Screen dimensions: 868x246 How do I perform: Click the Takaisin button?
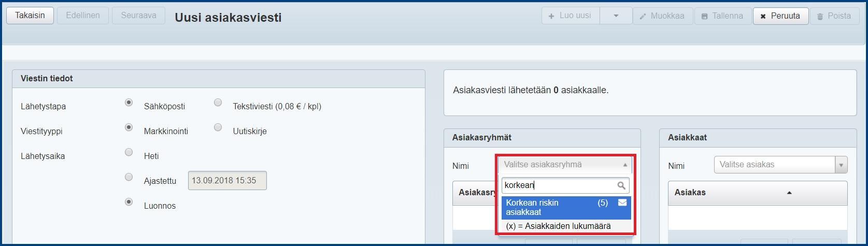pos(30,16)
